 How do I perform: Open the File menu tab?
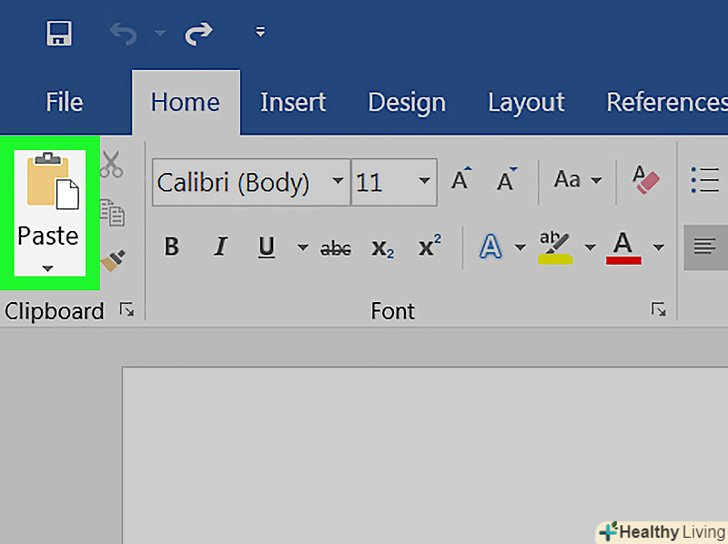(64, 102)
